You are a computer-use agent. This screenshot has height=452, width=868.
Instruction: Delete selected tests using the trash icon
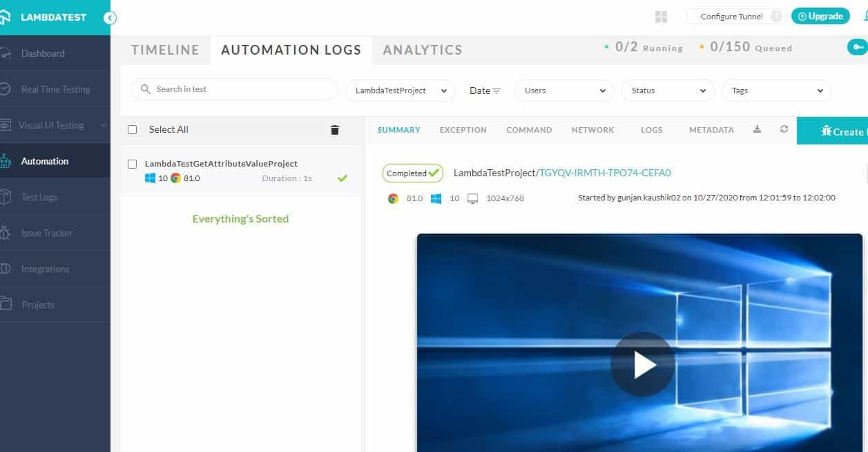335,129
